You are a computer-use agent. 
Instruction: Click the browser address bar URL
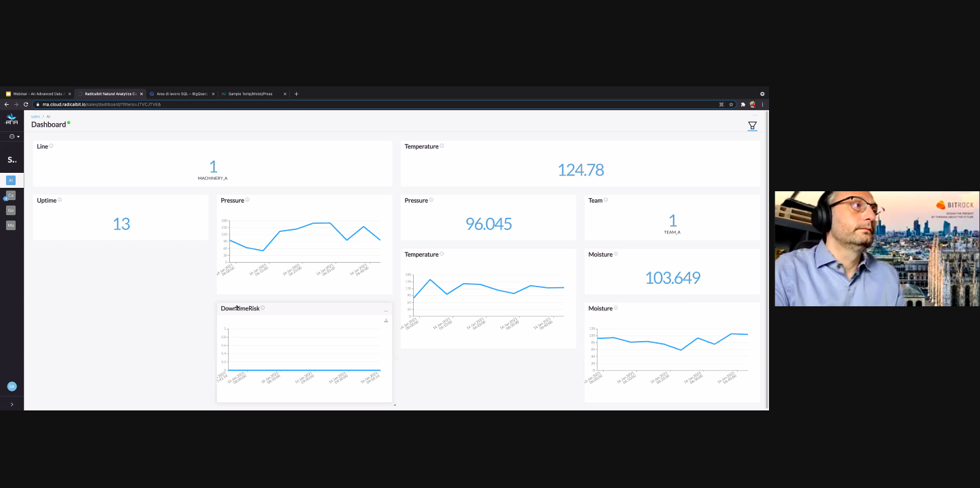click(101, 105)
